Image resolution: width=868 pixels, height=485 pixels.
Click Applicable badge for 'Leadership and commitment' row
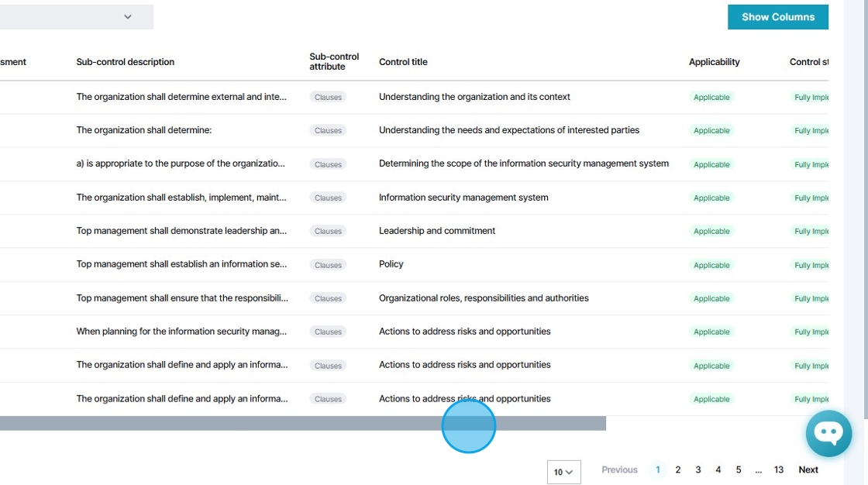coord(711,231)
